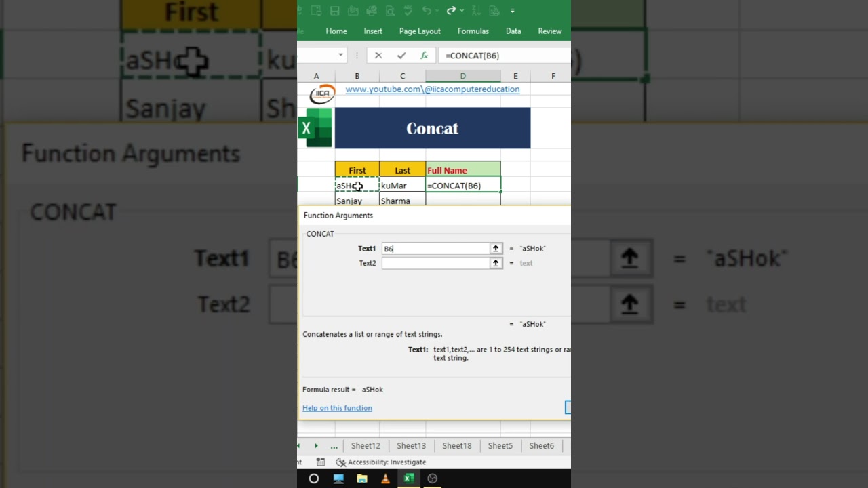This screenshot has height=488, width=868.
Task: Switch to the Sheet12 tab
Action: 366,446
